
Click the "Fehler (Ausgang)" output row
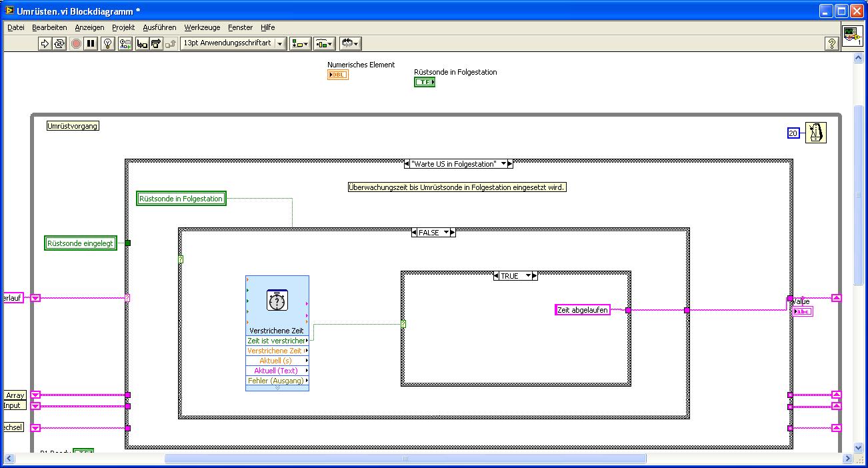coord(277,381)
